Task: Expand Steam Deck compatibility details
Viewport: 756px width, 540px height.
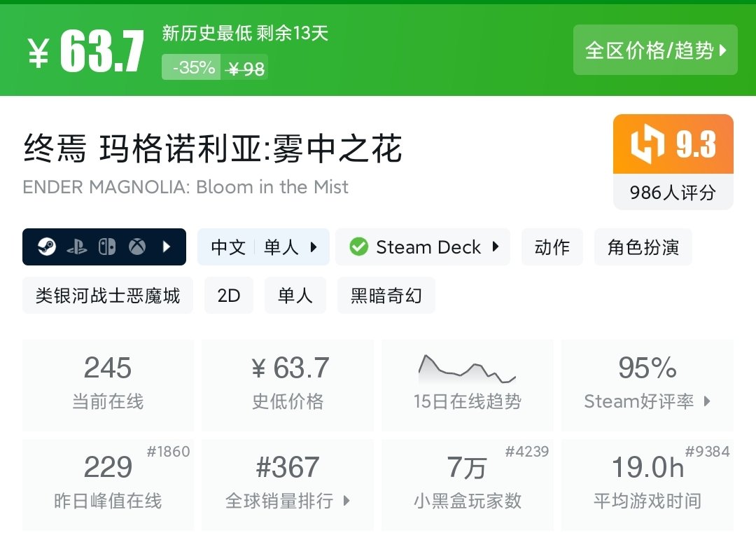Action: 496,247
